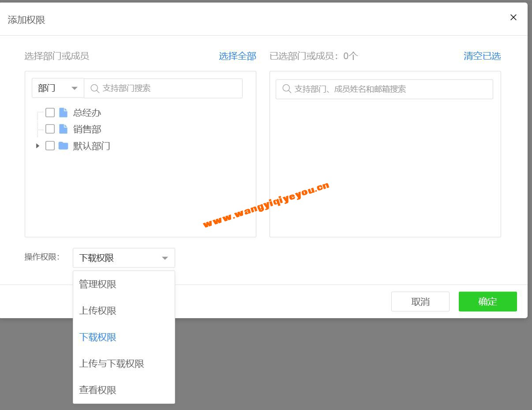The width and height of the screenshot is (532, 410).
Task: Click the magnifier icon in department search
Action: (94, 88)
